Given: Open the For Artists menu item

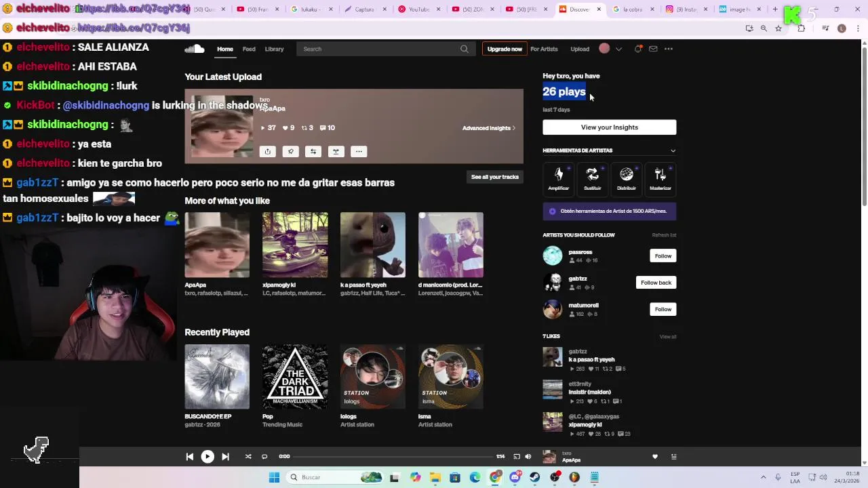Looking at the screenshot, I should point(544,49).
